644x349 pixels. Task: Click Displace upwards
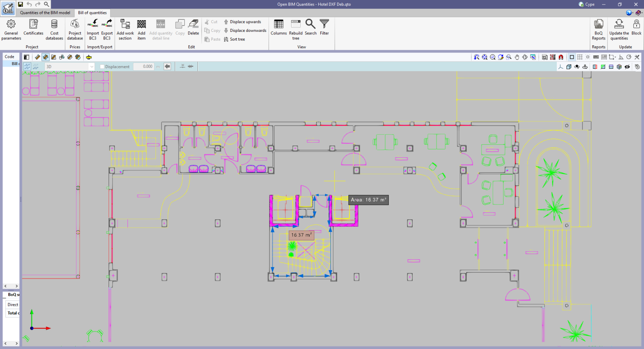242,22
